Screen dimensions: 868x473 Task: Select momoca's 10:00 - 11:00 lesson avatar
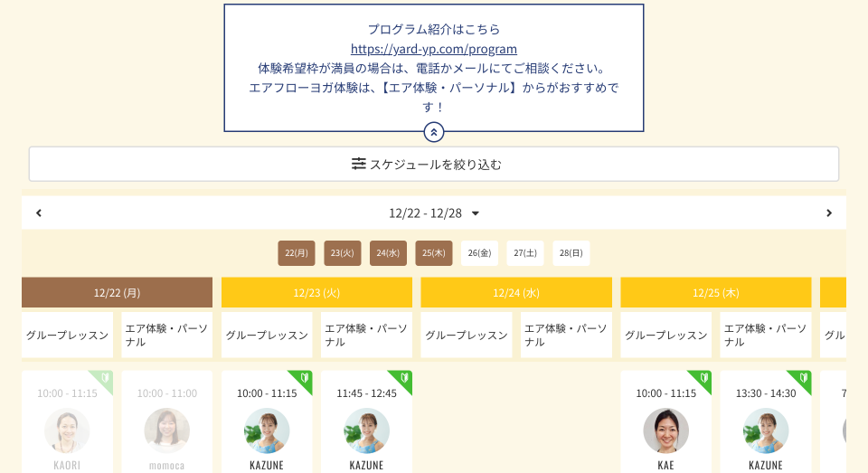click(x=167, y=430)
